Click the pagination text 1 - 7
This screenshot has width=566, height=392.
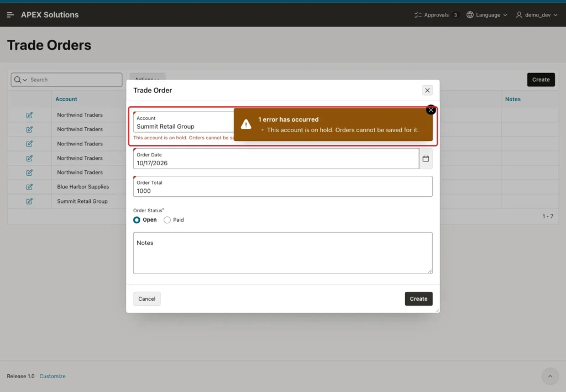[x=548, y=216]
